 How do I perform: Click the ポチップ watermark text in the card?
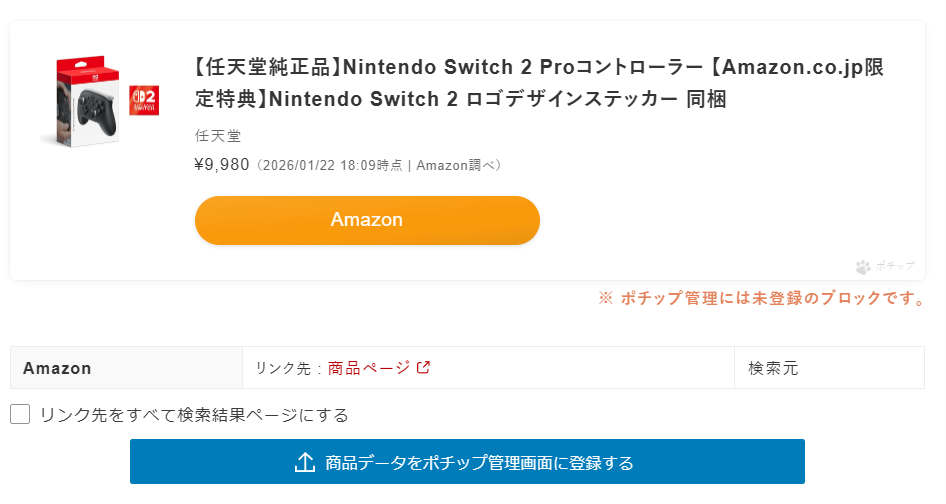pyautogui.click(x=895, y=267)
